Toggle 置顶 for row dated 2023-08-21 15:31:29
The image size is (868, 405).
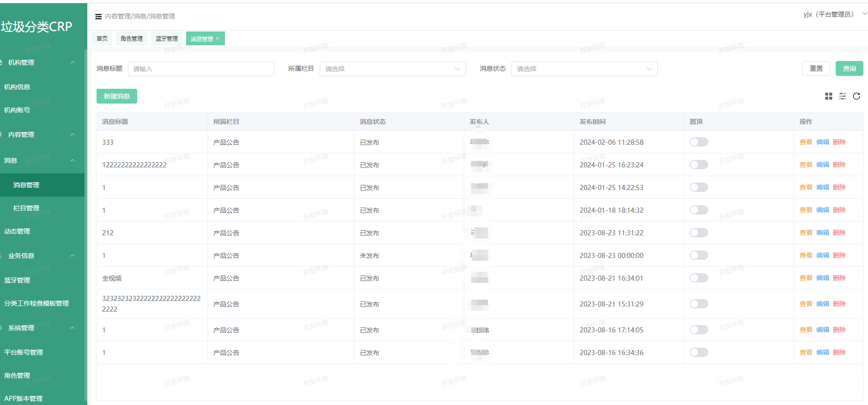tap(698, 304)
